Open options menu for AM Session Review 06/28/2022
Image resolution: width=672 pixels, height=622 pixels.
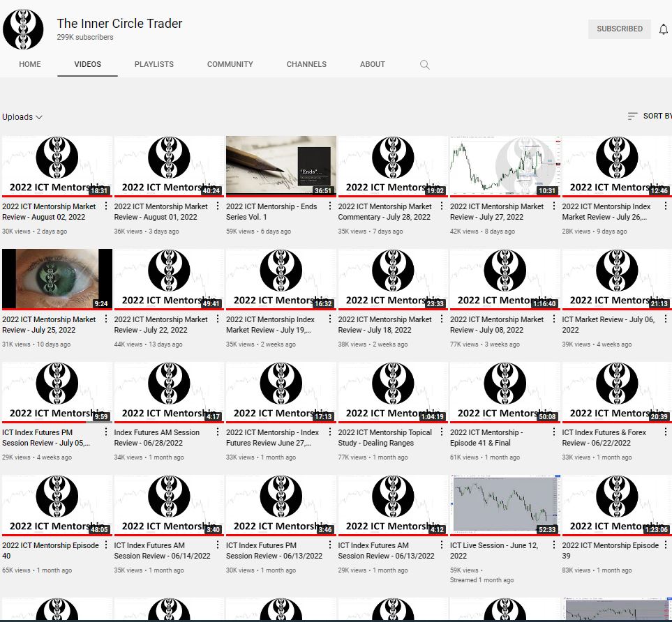point(218,432)
